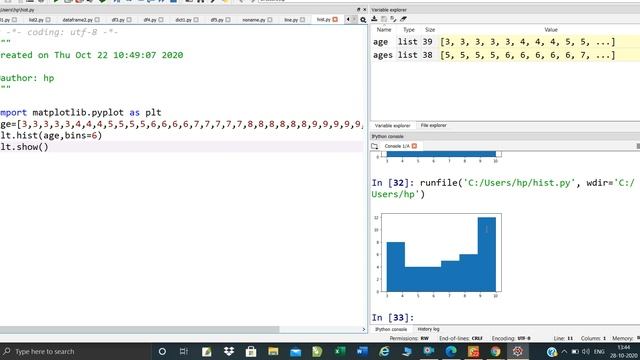Click the import data icon in Variable explorer

374,19
